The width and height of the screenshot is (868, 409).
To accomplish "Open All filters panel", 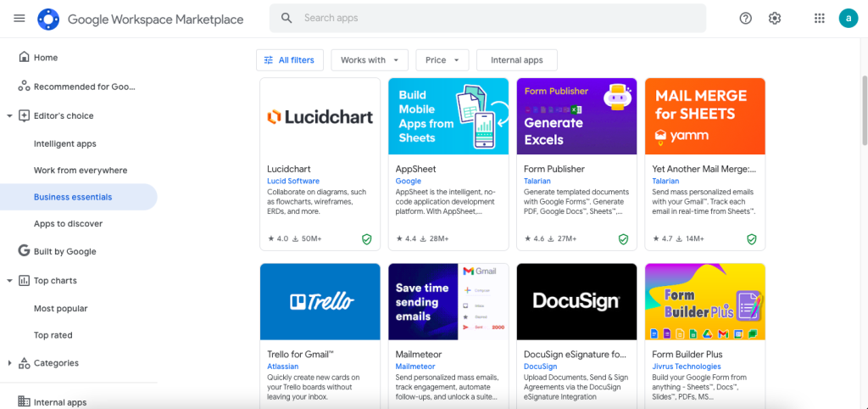I will point(289,60).
